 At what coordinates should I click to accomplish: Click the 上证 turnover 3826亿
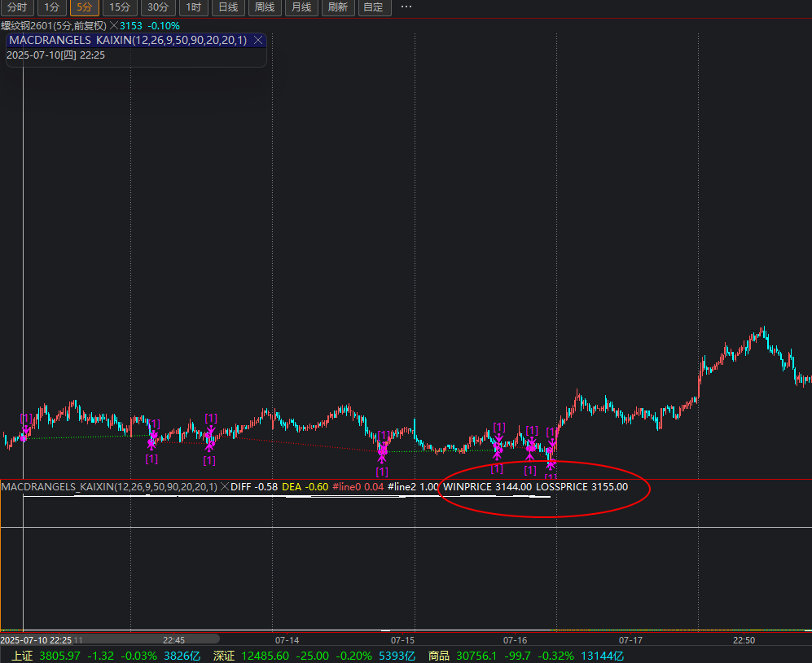point(182,656)
